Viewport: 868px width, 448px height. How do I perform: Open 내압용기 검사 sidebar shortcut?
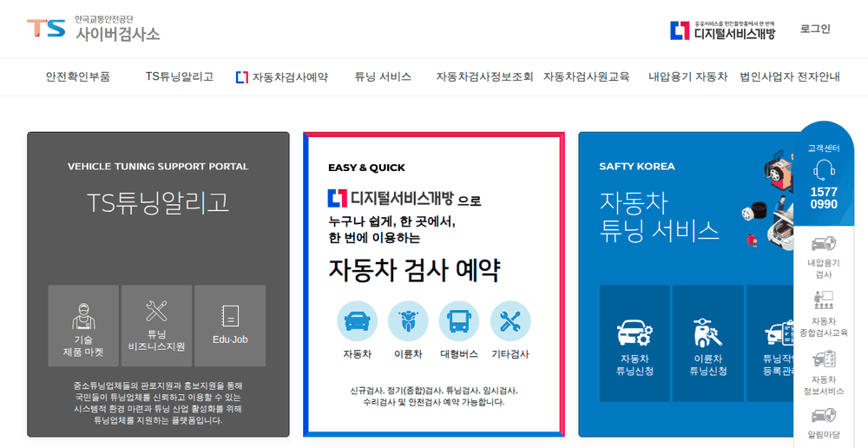coord(824,258)
